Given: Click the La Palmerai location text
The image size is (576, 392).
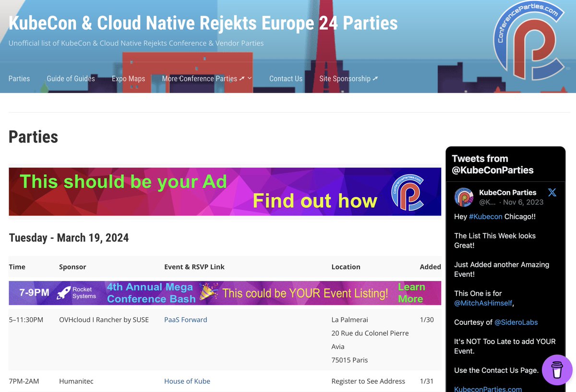Looking at the screenshot, I should coord(350,320).
